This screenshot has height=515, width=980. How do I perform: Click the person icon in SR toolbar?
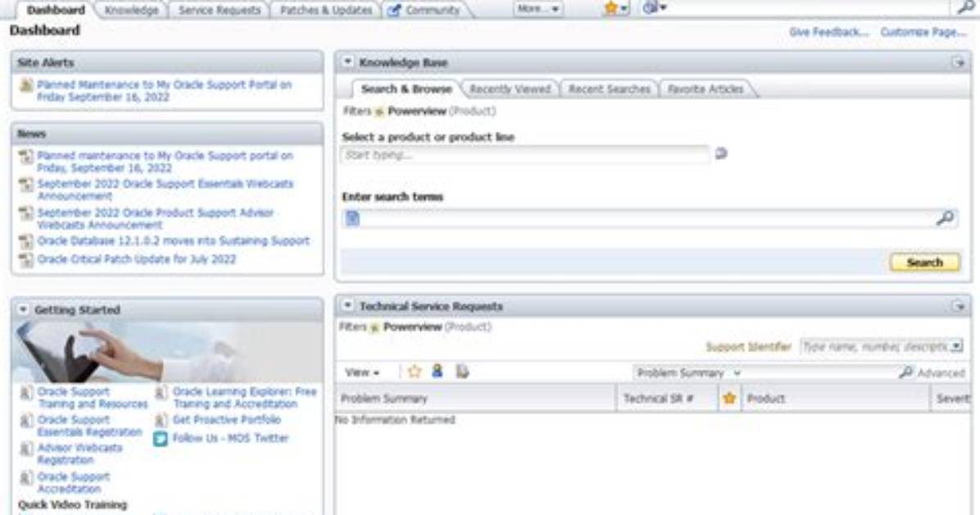tap(437, 371)
